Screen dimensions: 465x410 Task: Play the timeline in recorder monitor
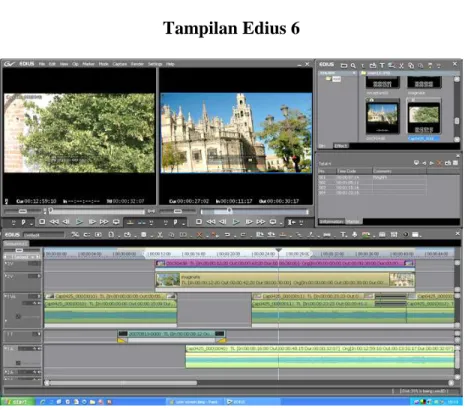(236, 222)
